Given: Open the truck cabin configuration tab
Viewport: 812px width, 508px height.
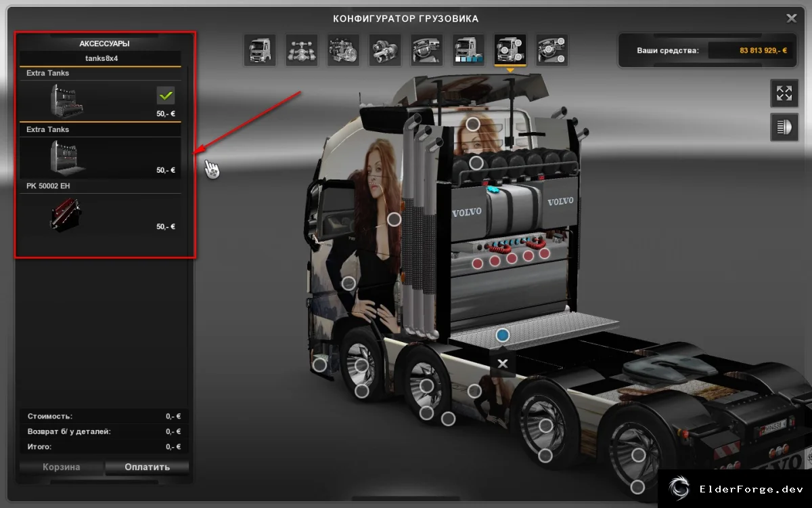Looking at the screenshot, I should [x=260, y=50].
